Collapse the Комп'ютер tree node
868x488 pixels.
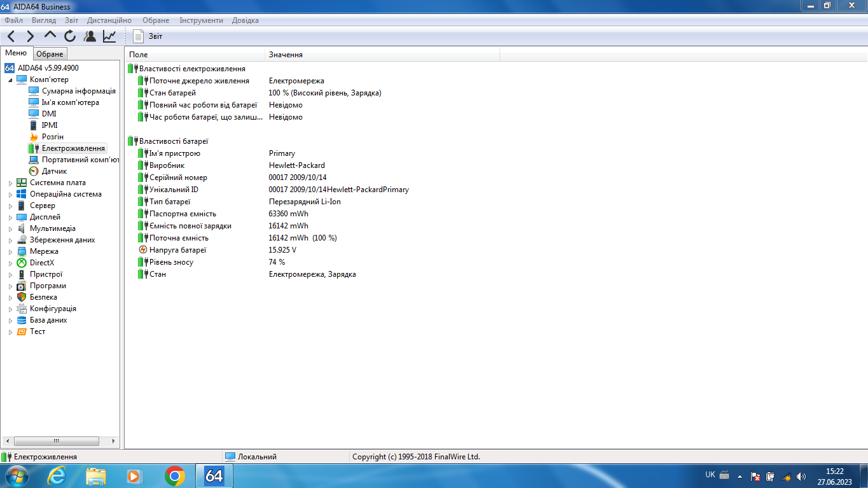click(10, 80)
